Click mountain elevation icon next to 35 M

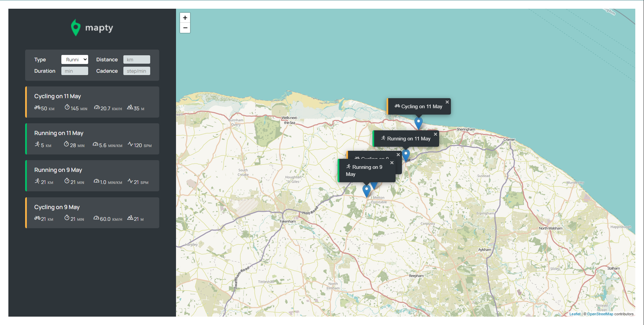(130, 107)
